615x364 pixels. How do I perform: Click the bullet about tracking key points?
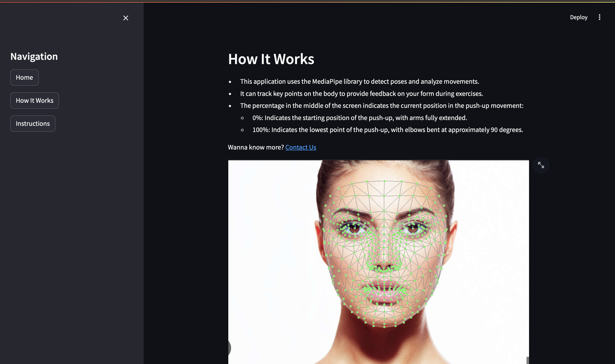coord(361,94)
